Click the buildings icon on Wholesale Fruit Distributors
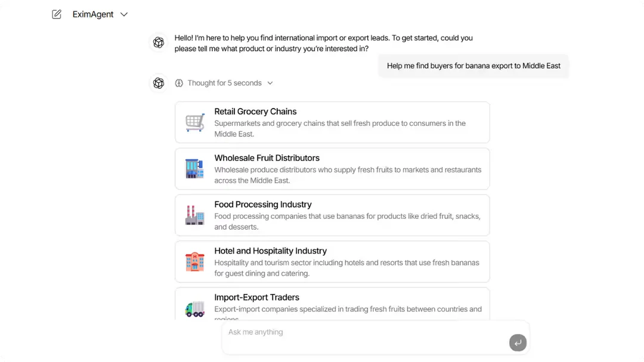Image resolution: width=644 pixels, height=362 pixels. point(194,168)
